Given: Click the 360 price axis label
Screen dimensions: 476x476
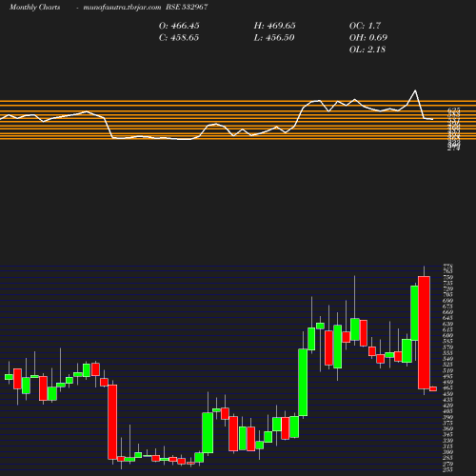Looking at the screenshot, I should click(447, 428).
